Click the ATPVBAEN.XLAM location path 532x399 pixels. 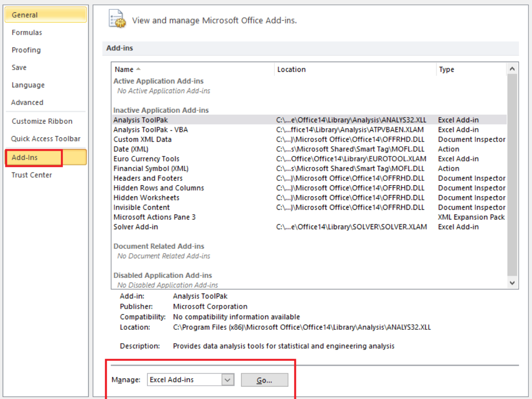click(350, 130)
